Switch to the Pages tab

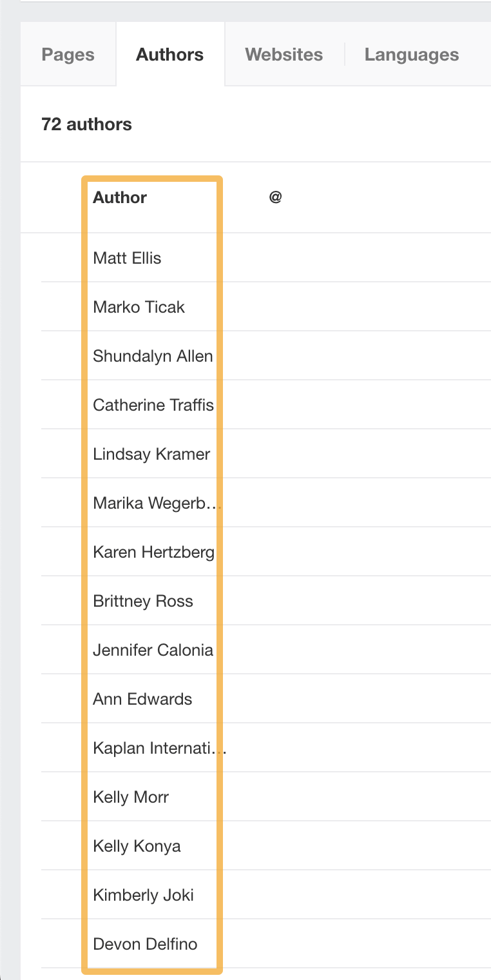(68, 55)
